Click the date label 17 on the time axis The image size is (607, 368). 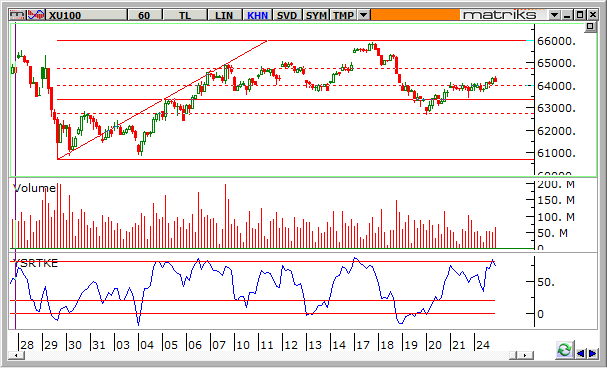pos(363,345)
